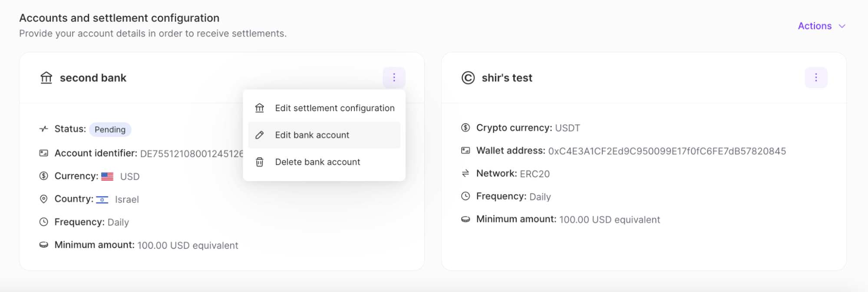Open the kebab menu on second bank card

(393, 77)
